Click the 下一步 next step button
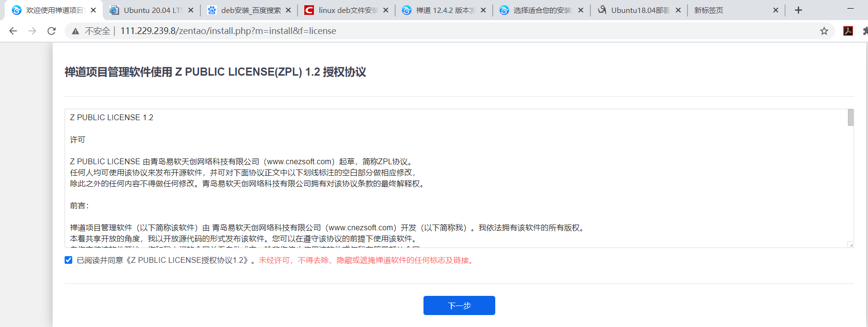Screen dimensions: 868x327 (x=459, y=305)
